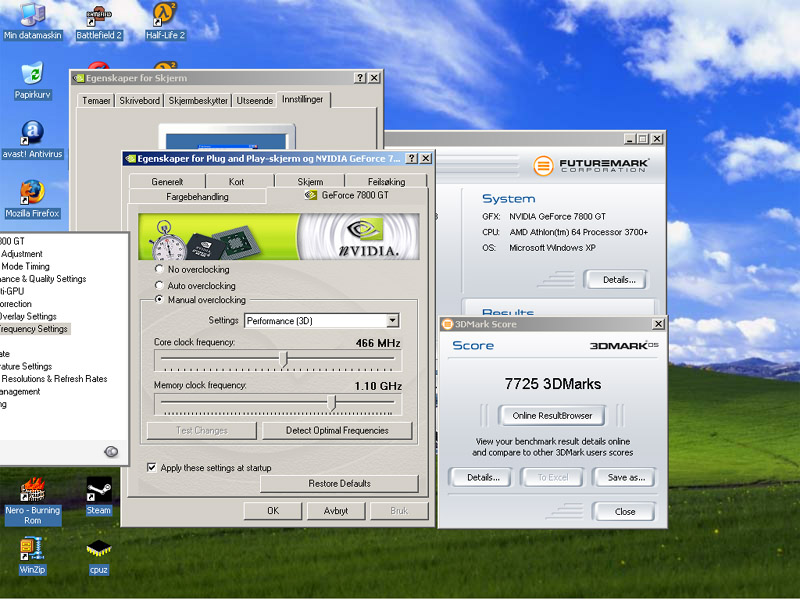Click AMD Athlon 64 Processor 3700+ text
Image resolution: width=800 pixels, height=600 pixels.
coord(579,232)
